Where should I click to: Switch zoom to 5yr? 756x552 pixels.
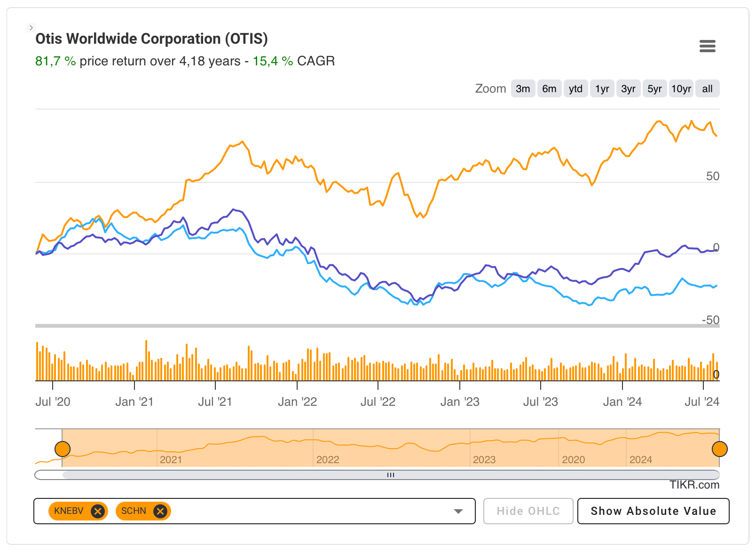(654, 89)
